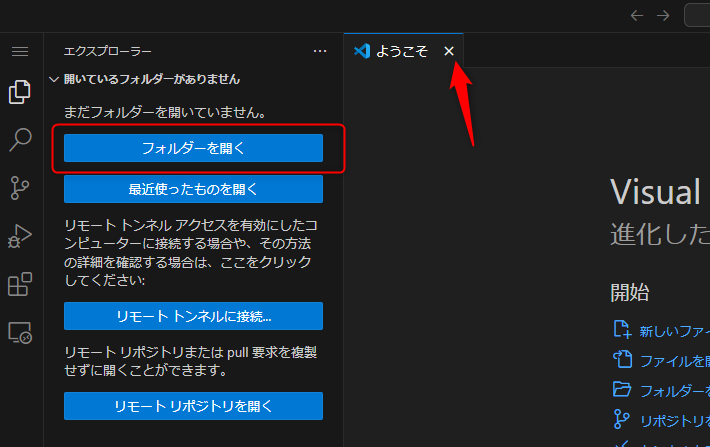Close the ようこそ tab
This screenshot has height=447, width=710.
click(x=449, y=51)
